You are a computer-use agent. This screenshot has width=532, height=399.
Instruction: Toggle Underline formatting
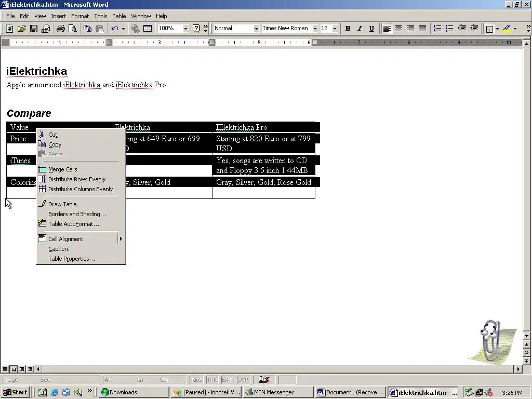[371, 29]
